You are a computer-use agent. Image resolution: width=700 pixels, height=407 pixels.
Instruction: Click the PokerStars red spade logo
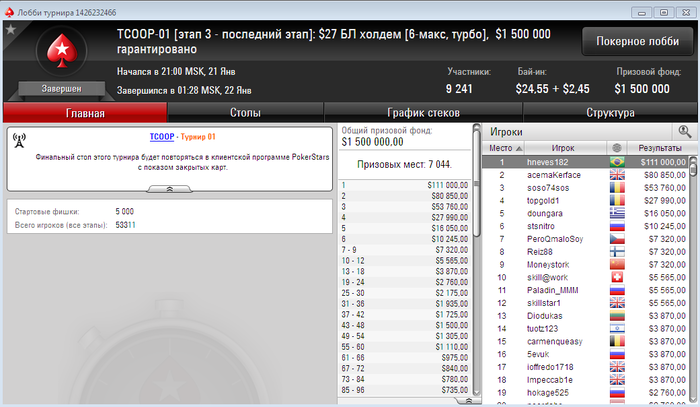pyautogui.click(x=62, y=50)
